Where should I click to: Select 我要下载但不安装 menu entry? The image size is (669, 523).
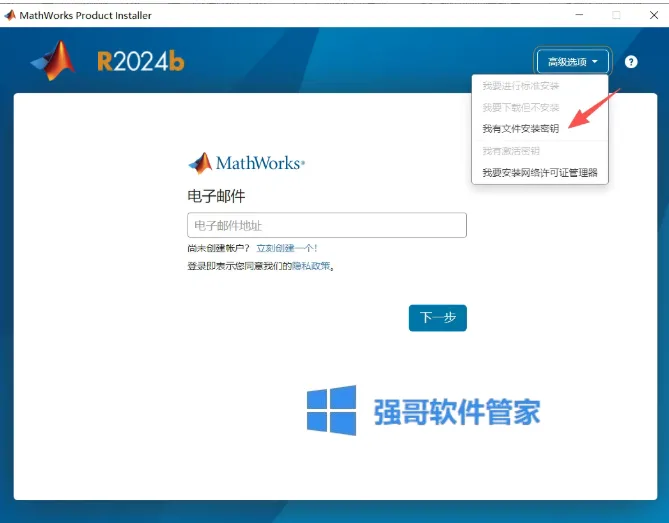pyautogui.click(x=521, y=108)
